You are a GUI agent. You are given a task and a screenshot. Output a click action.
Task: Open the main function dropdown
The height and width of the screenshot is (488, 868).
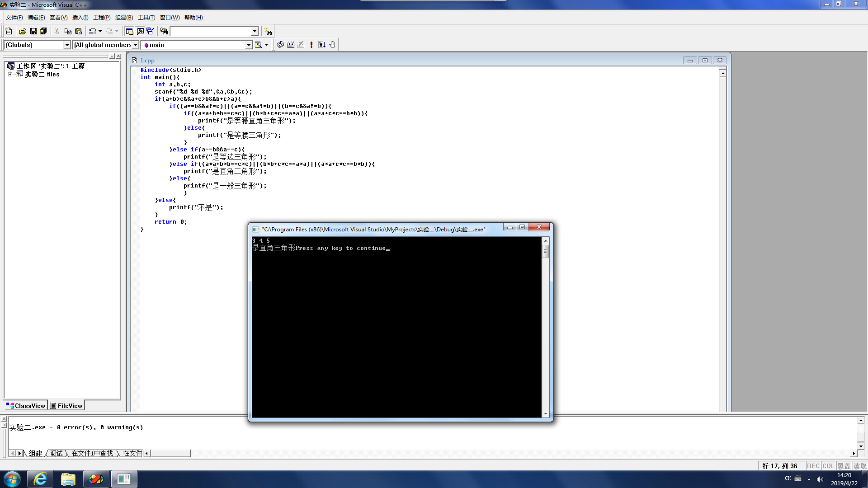pos(248,45)
